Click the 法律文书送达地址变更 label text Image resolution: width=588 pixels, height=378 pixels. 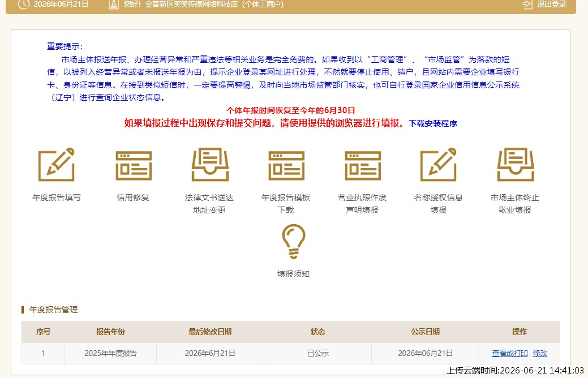(209, 204)
